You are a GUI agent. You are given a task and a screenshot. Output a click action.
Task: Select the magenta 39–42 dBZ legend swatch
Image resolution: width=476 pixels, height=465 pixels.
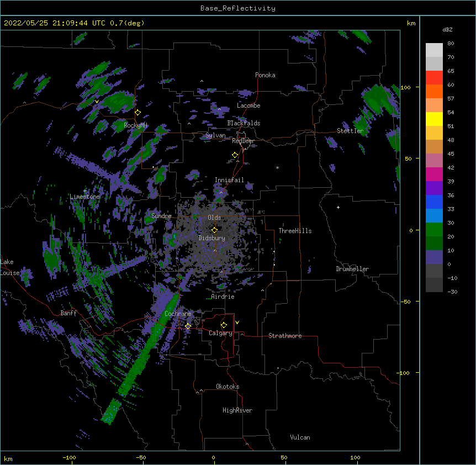(434, 174)
